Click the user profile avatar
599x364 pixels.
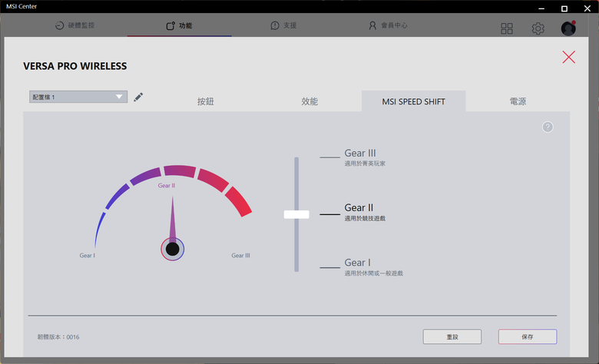click(568, 28)
